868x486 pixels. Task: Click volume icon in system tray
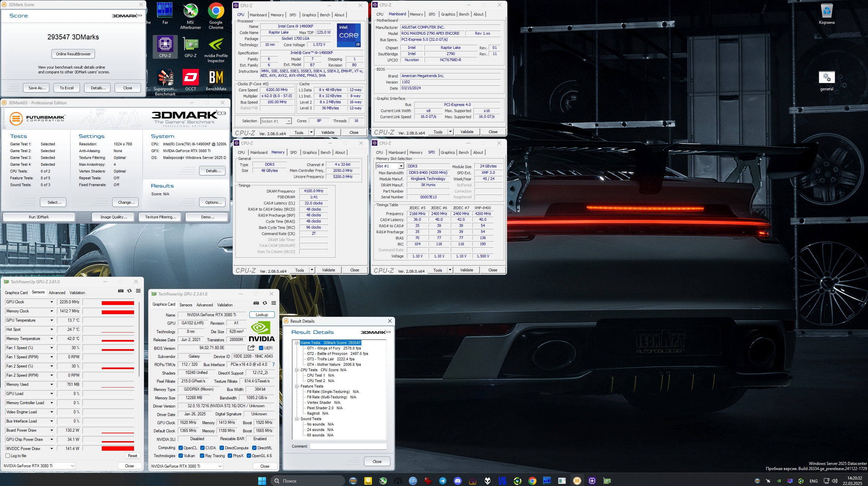pos(834,481)
